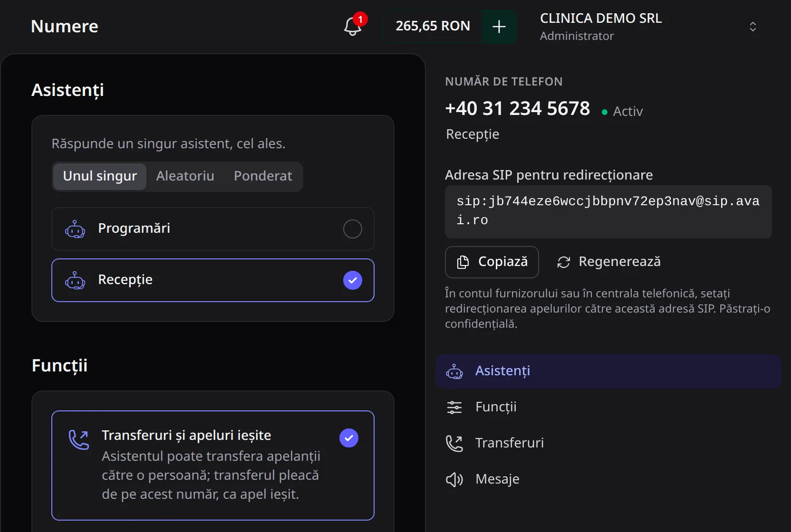The height and width of the screenshot is (532, 791).
Task: Open the Funcții side menu item
Action: [608, 408]
